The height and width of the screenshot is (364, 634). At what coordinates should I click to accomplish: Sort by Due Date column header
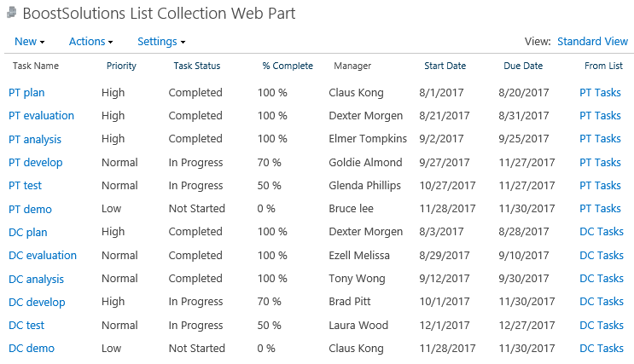pyautogui.click(x=523, y=66)
